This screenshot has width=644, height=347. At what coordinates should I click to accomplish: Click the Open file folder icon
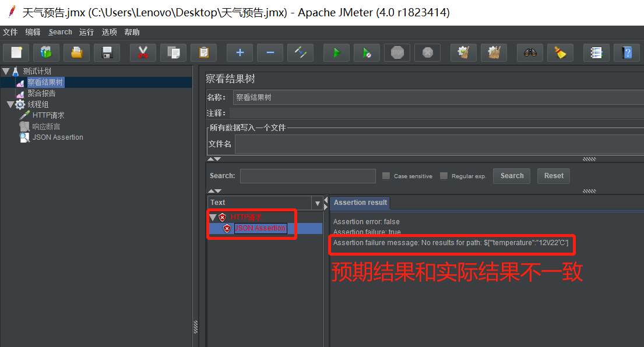(x=77, y=52)
